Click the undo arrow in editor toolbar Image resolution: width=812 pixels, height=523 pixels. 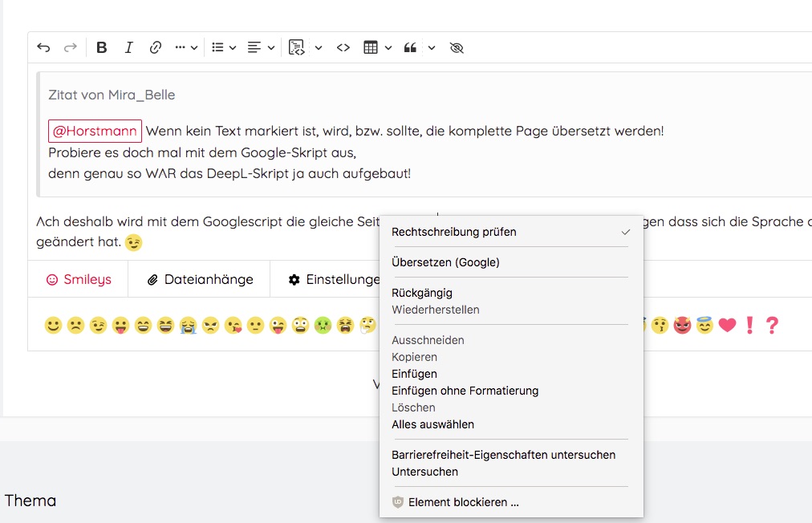(43, 48)
